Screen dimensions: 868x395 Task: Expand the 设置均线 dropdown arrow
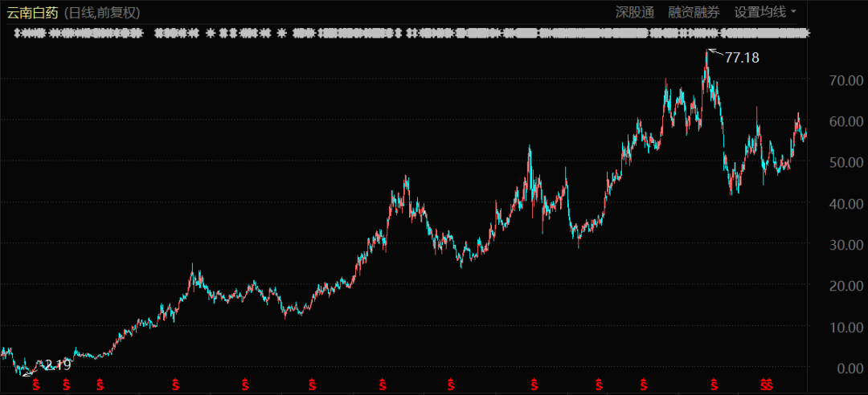pyautogui.click(x=794, y=12)
